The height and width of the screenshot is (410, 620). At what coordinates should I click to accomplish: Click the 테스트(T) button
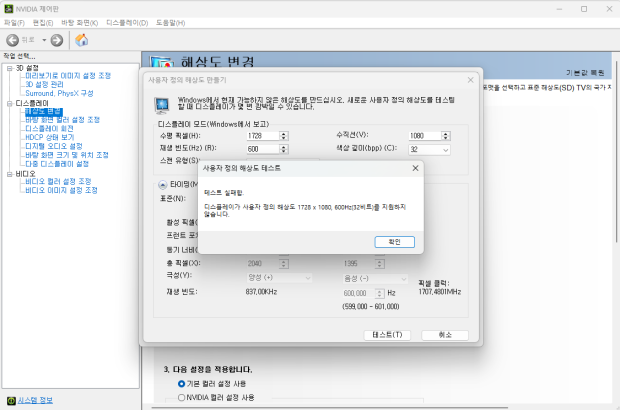pyautogui.click(x=387, y=335)
